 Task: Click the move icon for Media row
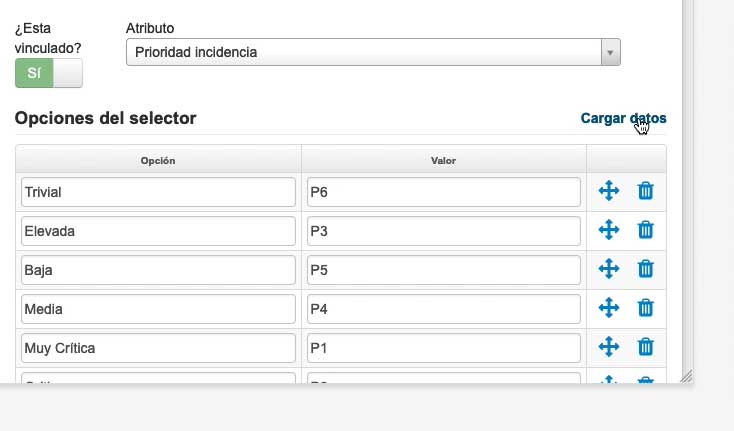click(x=609, y=308)
